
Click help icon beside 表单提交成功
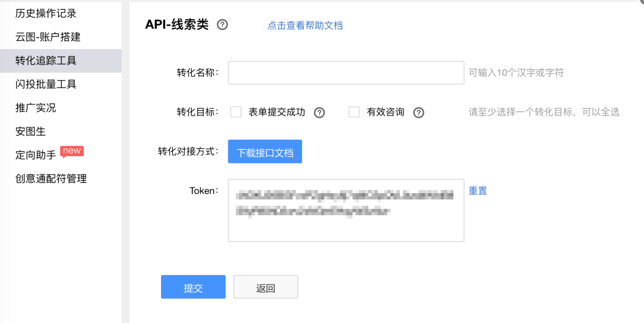tap(319, 113)
